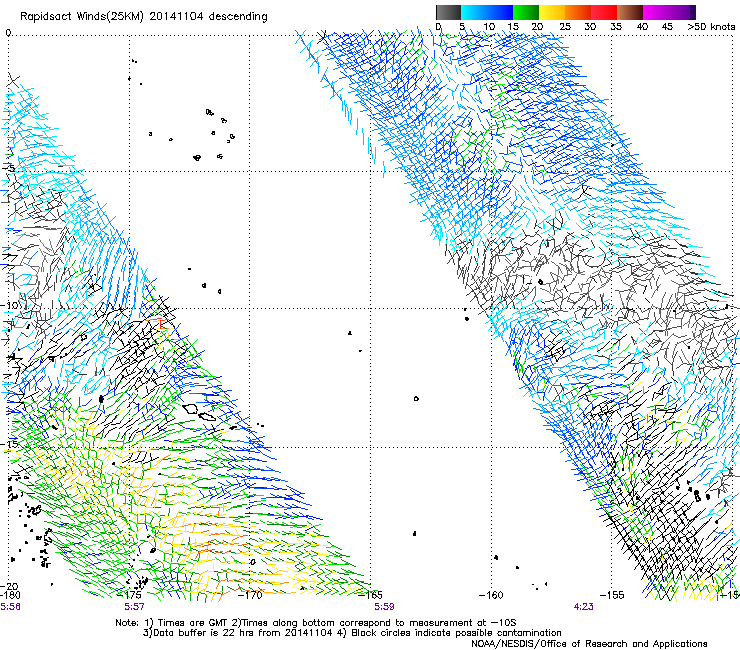Image resolution: width=740 pixels, height=650 pixels.
Task: Click the '5:59' time label
Action: [x=384, y=607]
